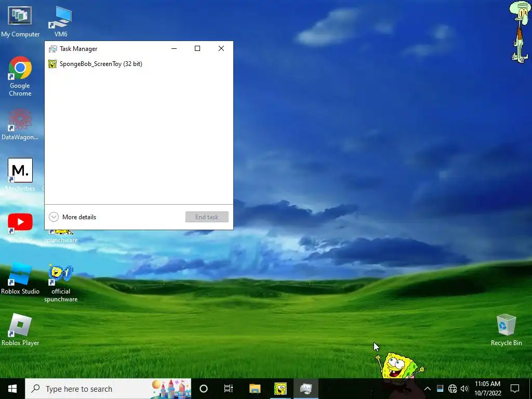
Task: Click the castle search highlight image
Action: tap(171, 389)
